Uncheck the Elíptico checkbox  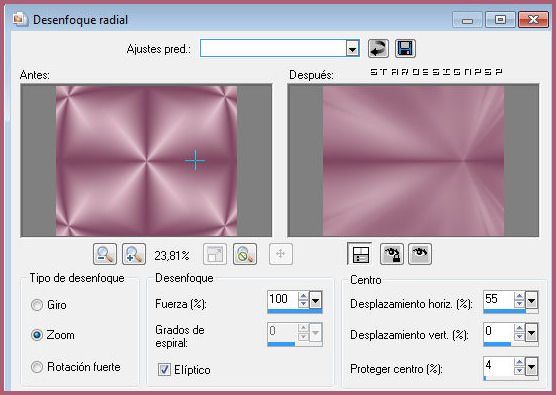click(164, 369)
